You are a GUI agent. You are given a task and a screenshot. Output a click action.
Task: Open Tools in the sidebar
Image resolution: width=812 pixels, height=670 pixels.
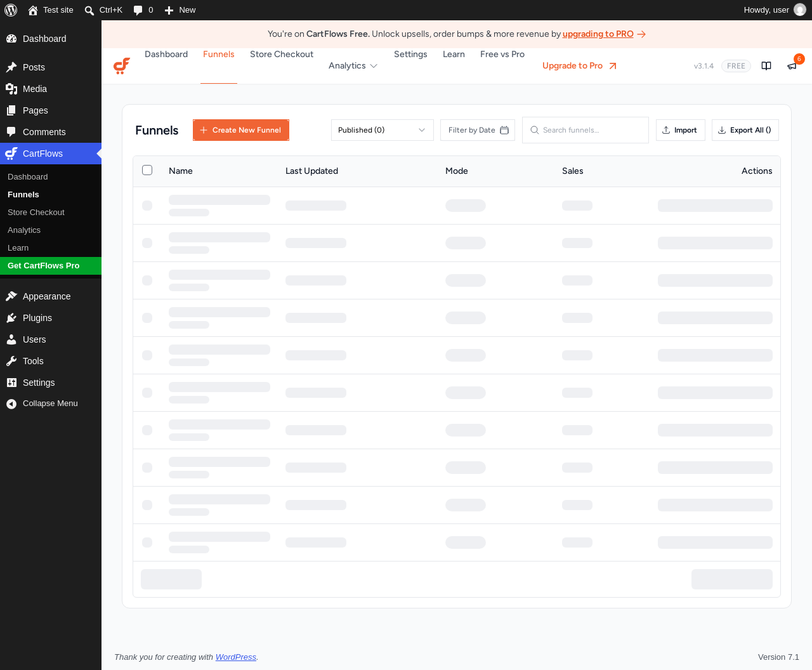point(51,361)
